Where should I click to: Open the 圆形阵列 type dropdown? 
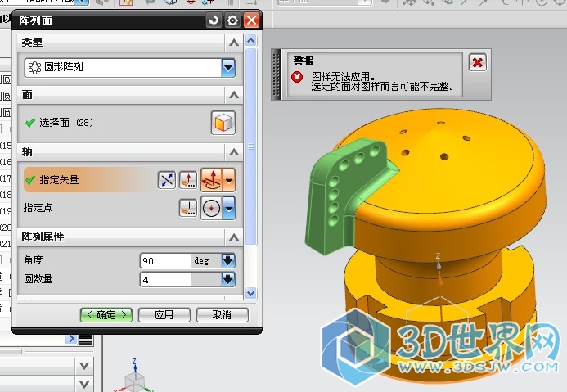(x=227, y=68)
